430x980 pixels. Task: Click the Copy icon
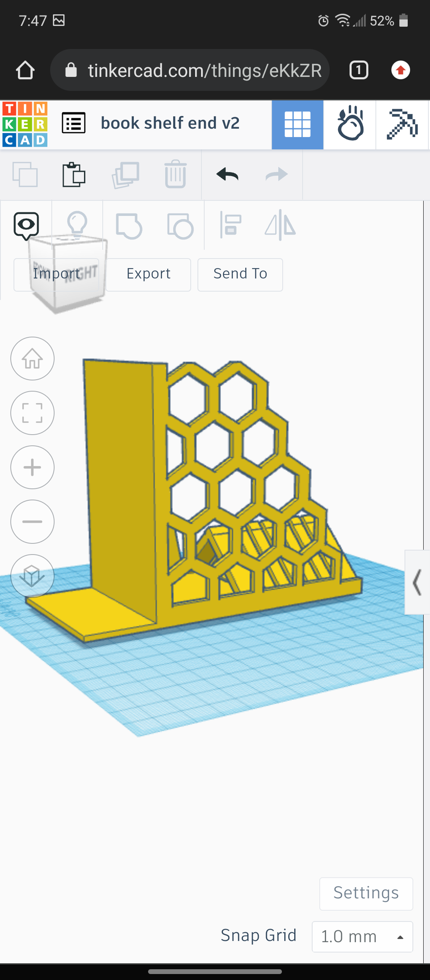(25, 174)
